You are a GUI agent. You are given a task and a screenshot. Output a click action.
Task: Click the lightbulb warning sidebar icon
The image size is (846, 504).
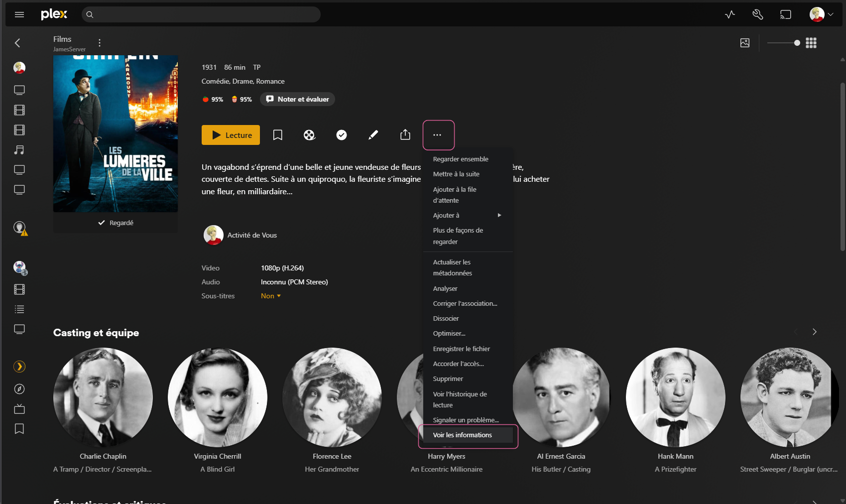pyautogui.click(x=20, y=228)
